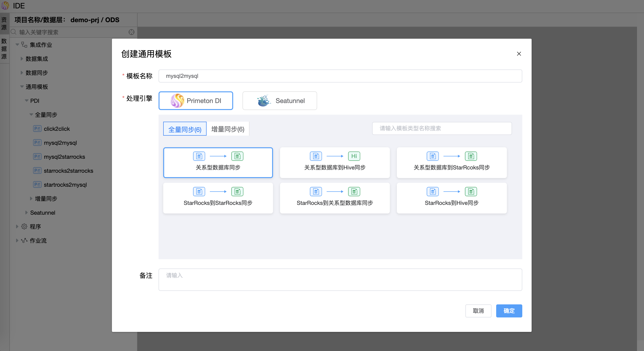Image resolution: width=644 pixels, height=351 pixels.
Task: Pick the StarRocks到Hive同步 template card
Action: [x=451, y=198]
